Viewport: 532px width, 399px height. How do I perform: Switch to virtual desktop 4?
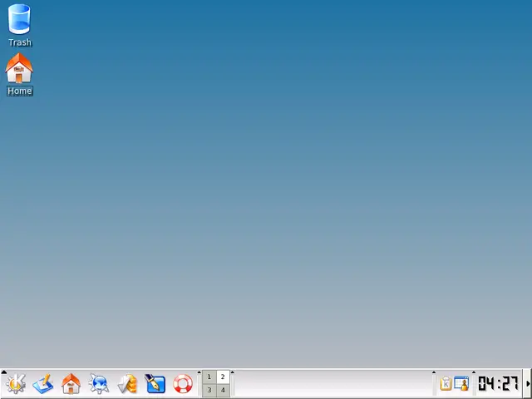(223, 391)
